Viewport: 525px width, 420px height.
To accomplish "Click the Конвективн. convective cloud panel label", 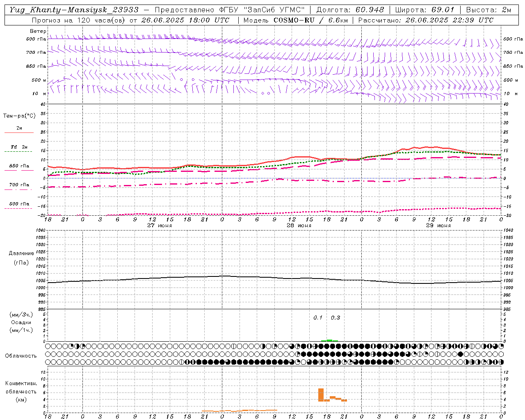I will tap(21, 383).
